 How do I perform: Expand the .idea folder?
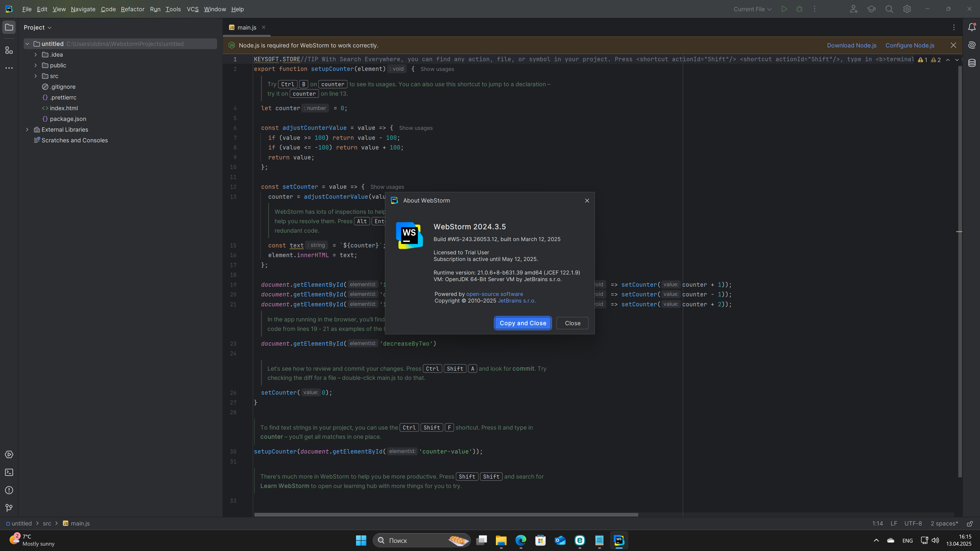click(36, 54)
